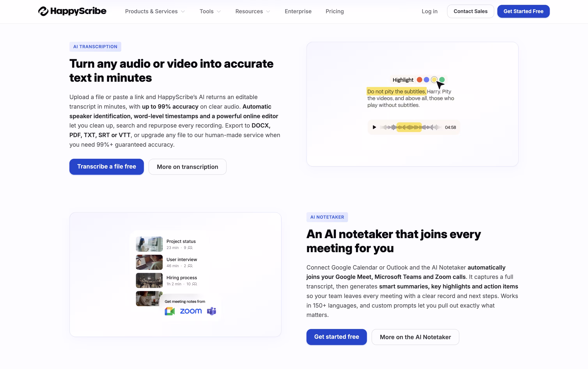Click the Contact Sales button
The image size is (588, 369).
pyautogui.click(x=470, y=11)
